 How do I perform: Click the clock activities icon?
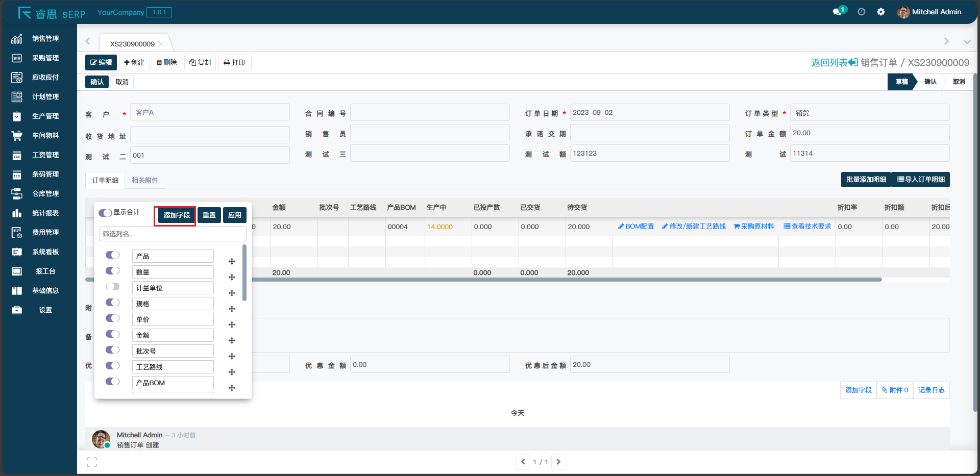(861, 12)
